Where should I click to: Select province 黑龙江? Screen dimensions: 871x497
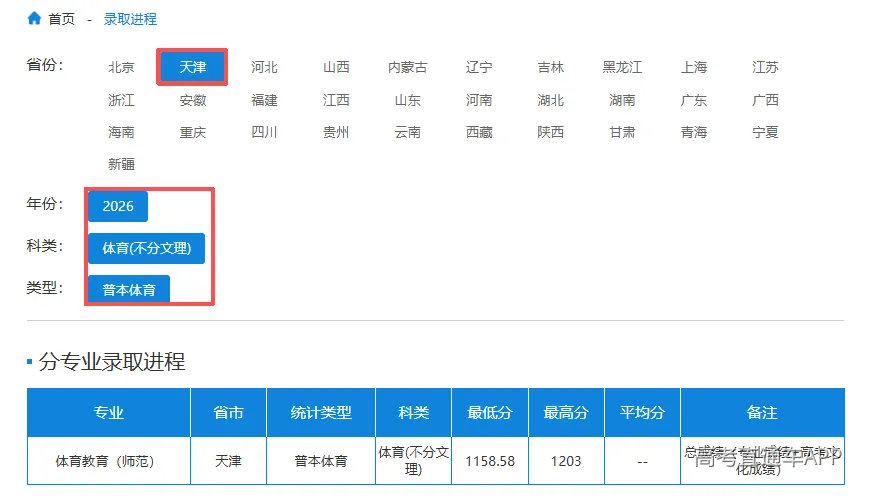(x=622, y=67)
